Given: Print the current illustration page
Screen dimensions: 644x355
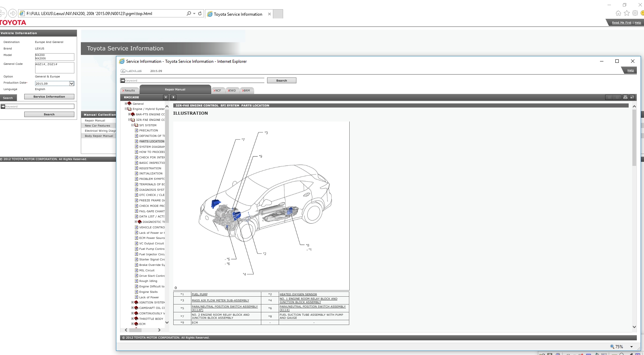Looking at the screenshot, I should coord(626,97).
